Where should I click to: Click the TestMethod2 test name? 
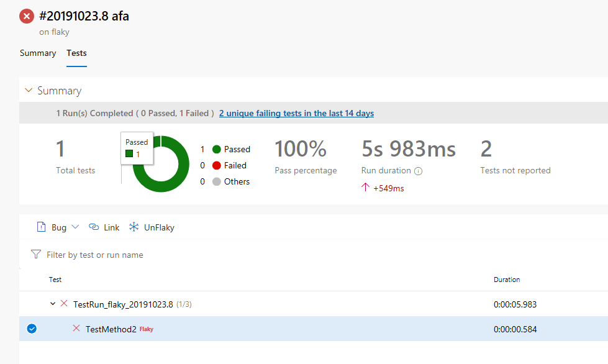[x=111, y=329]
